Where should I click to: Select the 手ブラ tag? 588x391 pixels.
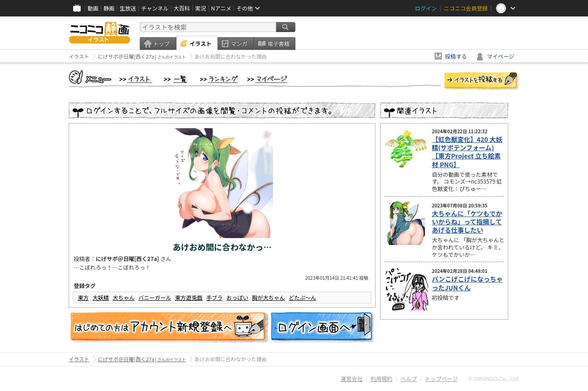pos(214,298)
